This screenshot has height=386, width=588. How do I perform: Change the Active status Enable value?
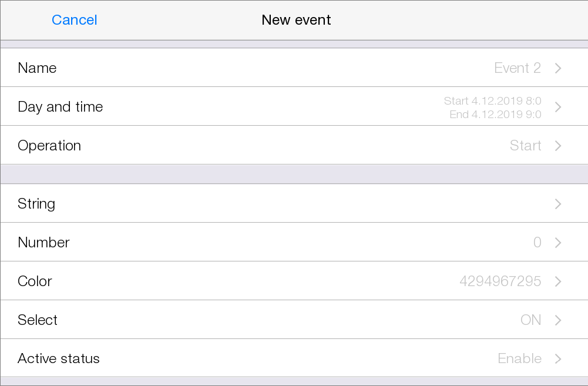click(519, 359)
